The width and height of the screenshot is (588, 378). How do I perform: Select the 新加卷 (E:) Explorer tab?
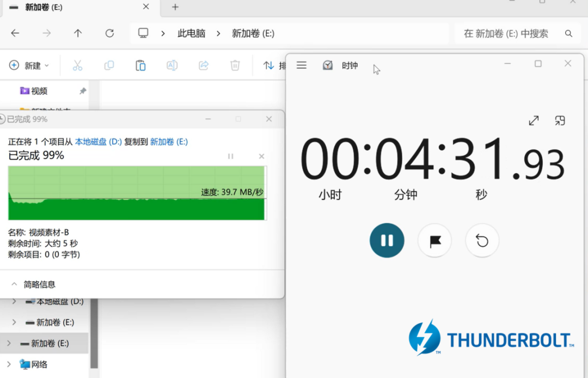[x=81, y=8]
